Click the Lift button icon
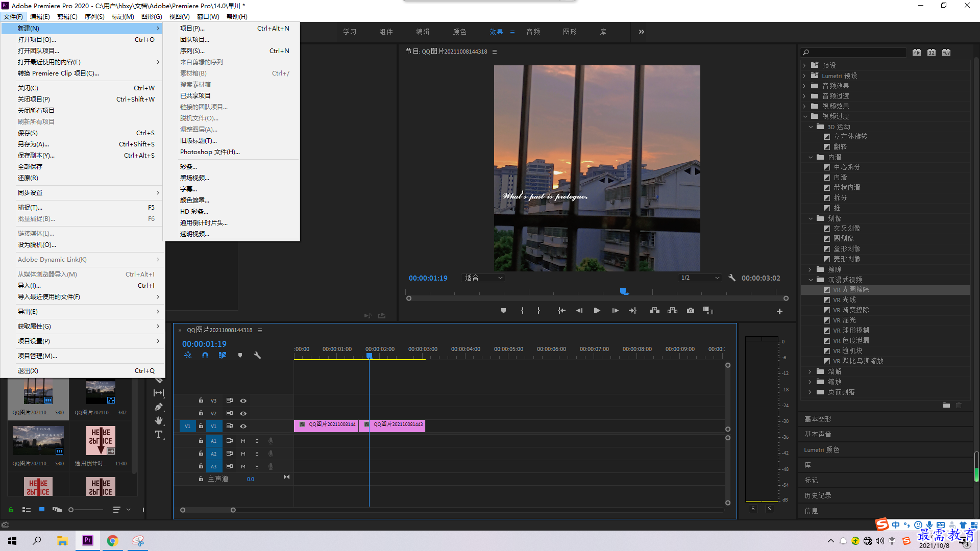 (654, 311)
